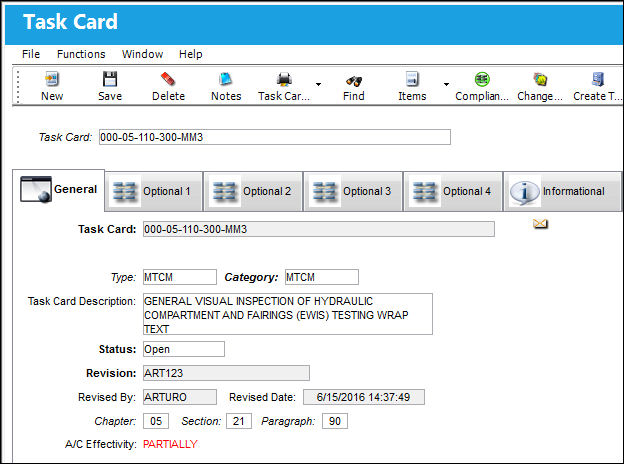The width and height of the screenshot is (624, 464).
Task: Expand Task Card print dropdown arrow
Action: pos(318,84)
